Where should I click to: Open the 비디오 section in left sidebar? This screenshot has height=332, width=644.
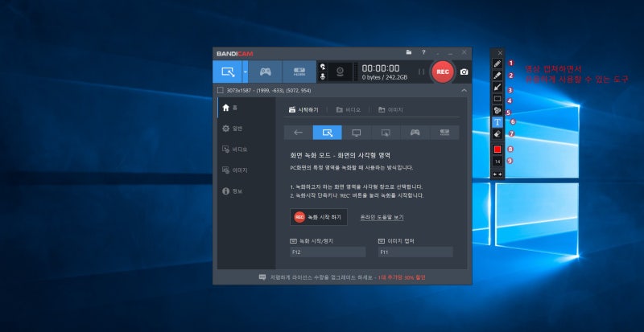click(246, 150)
